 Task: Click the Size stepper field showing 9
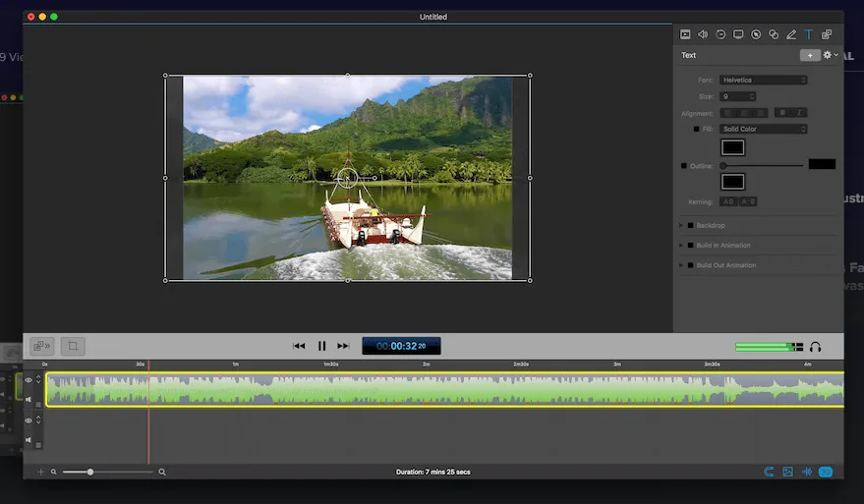click(x=737, y=96)
